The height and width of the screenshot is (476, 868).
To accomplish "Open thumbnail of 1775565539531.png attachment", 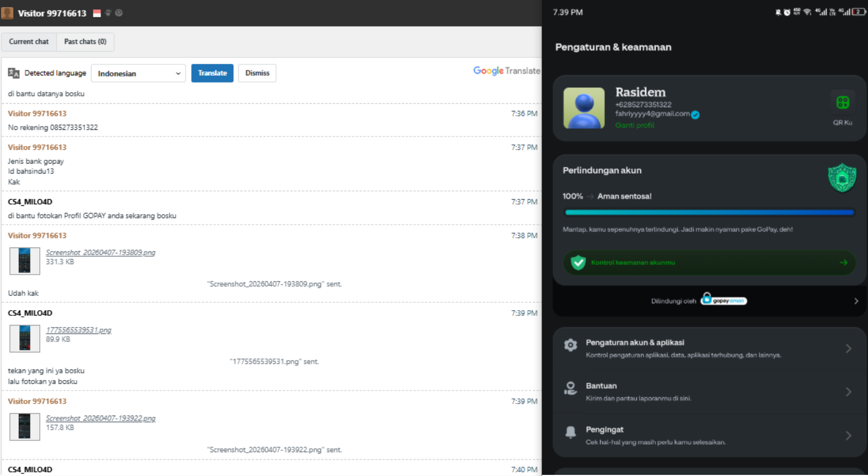I will pos(25,338).
